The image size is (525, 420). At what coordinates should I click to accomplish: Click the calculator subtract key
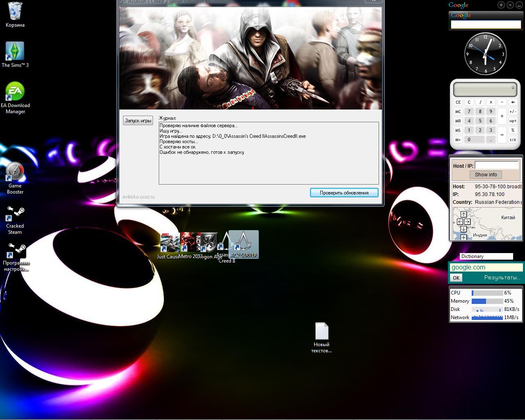[x=502, y=102]
